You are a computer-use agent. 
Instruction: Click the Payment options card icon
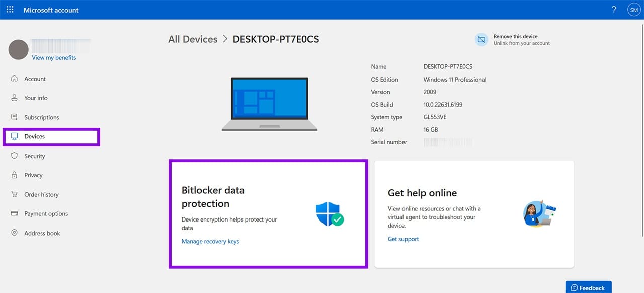click(x=14, y=213)
